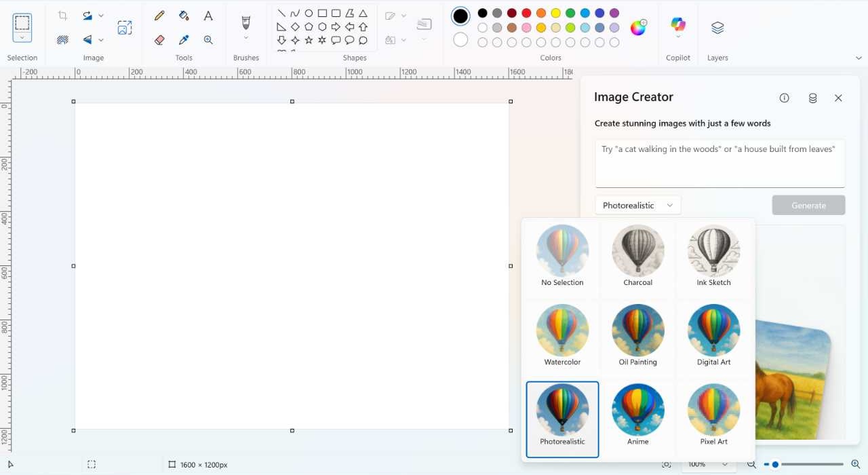The width and height of the screenshot is (868, 475).
Task: Pick the red color swatch
Action: pos(526,13)
